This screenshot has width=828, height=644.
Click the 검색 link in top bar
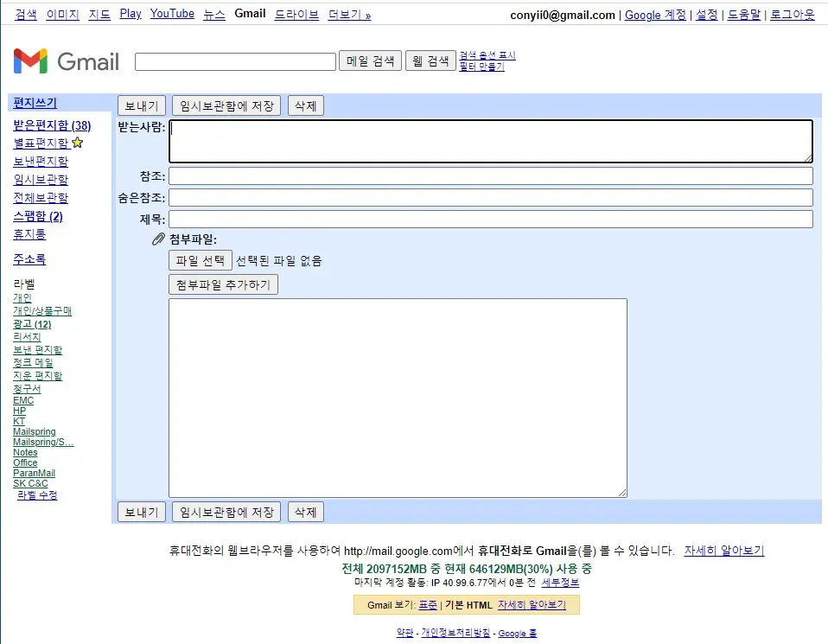26,15
